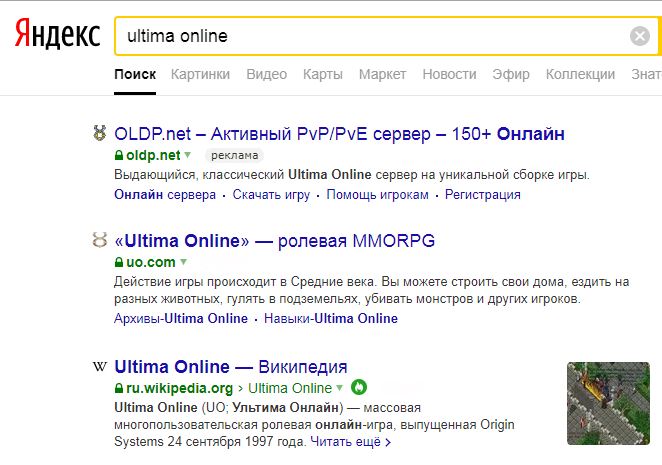This screenshot has height=465, width=662.
Task: Switch to the Видео tab
Action: [266, 74]
